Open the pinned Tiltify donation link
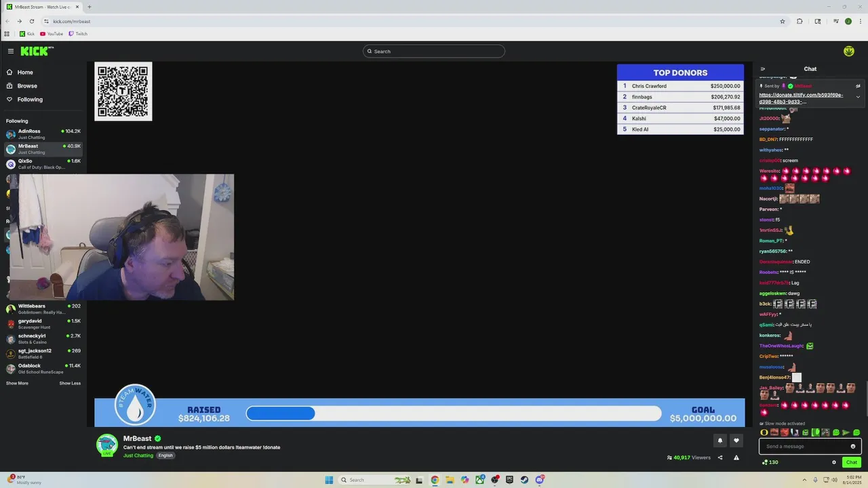The image size is (868, 488). (801, 98)
